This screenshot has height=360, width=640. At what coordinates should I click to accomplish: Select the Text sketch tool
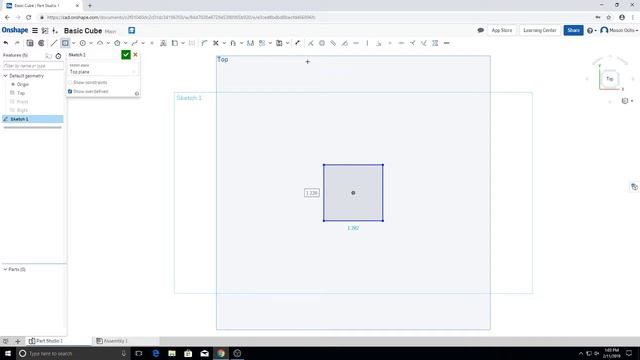coord(163,43)
